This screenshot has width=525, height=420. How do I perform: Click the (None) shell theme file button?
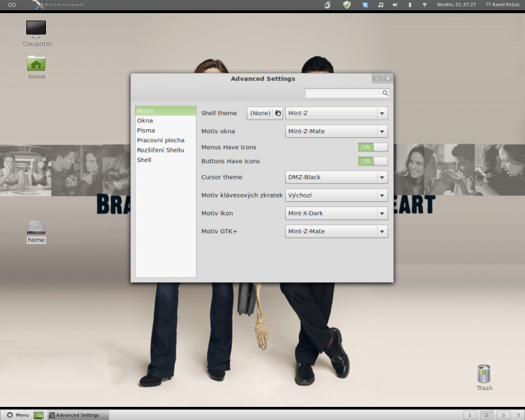(x=265, y=113)
